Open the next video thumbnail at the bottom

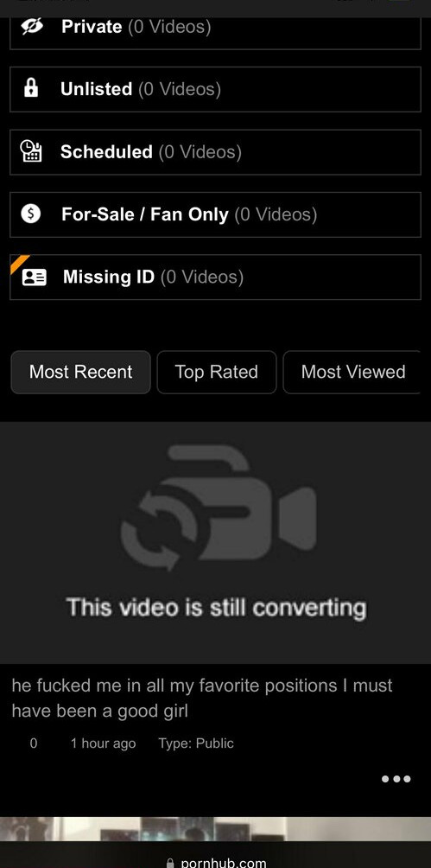tap(215, 829)
